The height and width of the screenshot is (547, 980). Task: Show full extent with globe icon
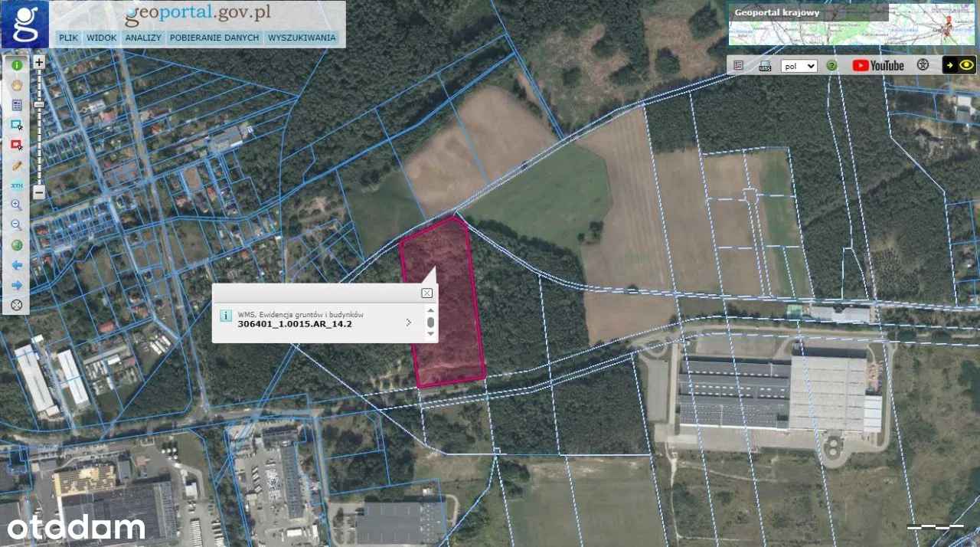pyautogui.click(x=16, y=245)
